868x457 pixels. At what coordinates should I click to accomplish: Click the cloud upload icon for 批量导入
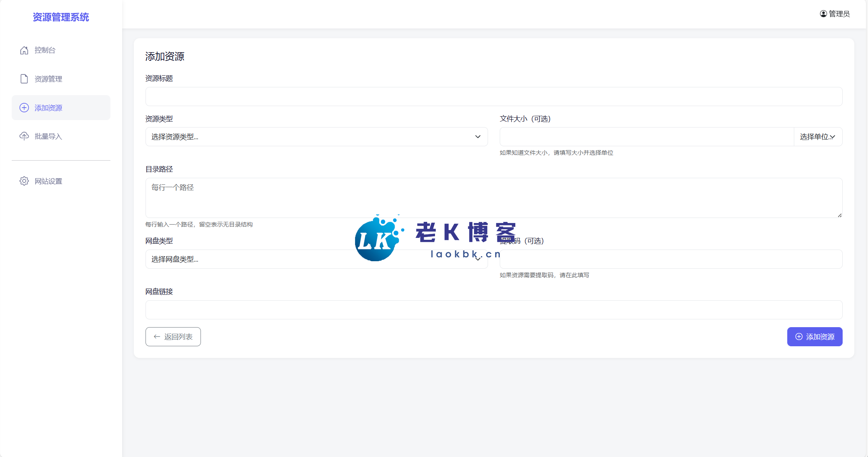(x=24, y=136)
